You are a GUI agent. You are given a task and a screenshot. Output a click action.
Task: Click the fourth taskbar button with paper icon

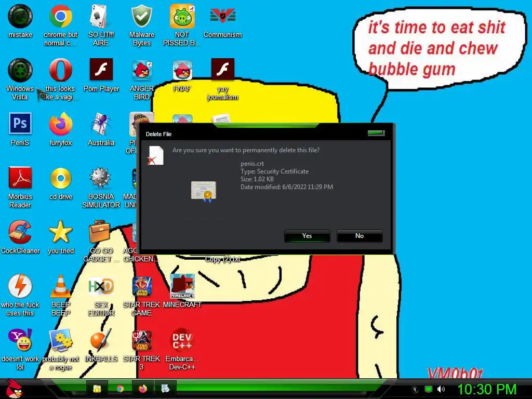[x=166, y=389]
